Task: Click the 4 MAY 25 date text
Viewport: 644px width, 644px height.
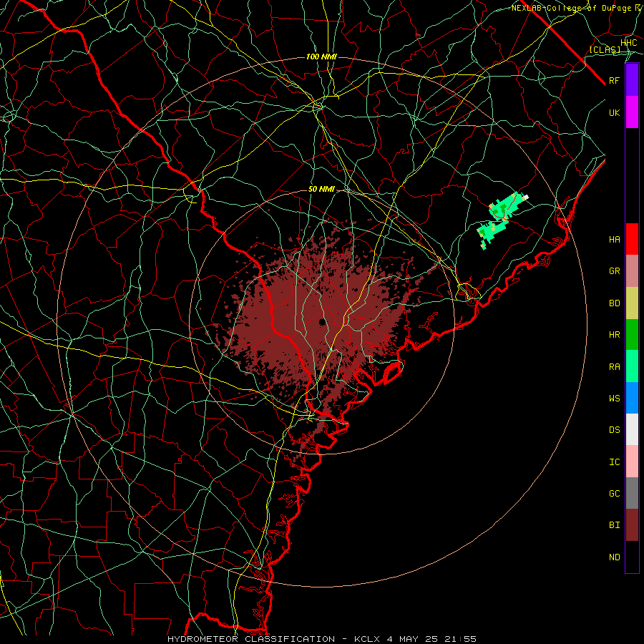Action: [412, 639]
